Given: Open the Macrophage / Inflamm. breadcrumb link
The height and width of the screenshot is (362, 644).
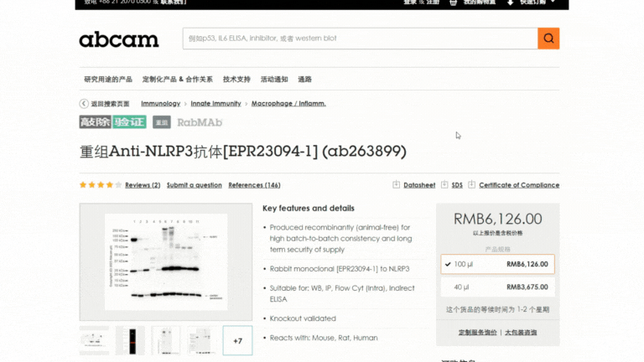Looking at the screenshot, I should click(288, 103).
